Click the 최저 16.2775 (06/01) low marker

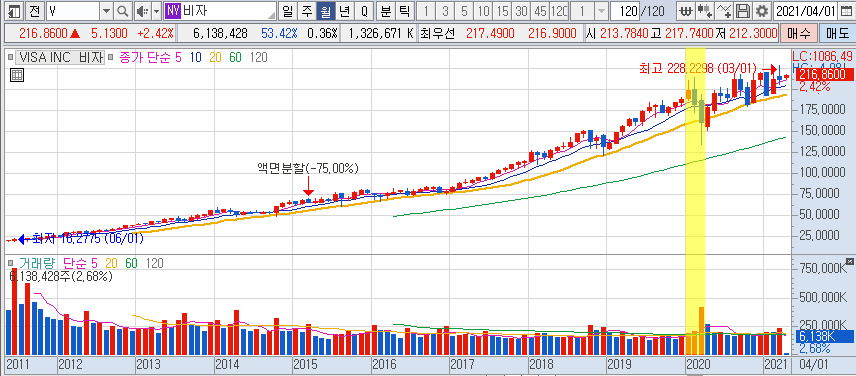point(88,238)
